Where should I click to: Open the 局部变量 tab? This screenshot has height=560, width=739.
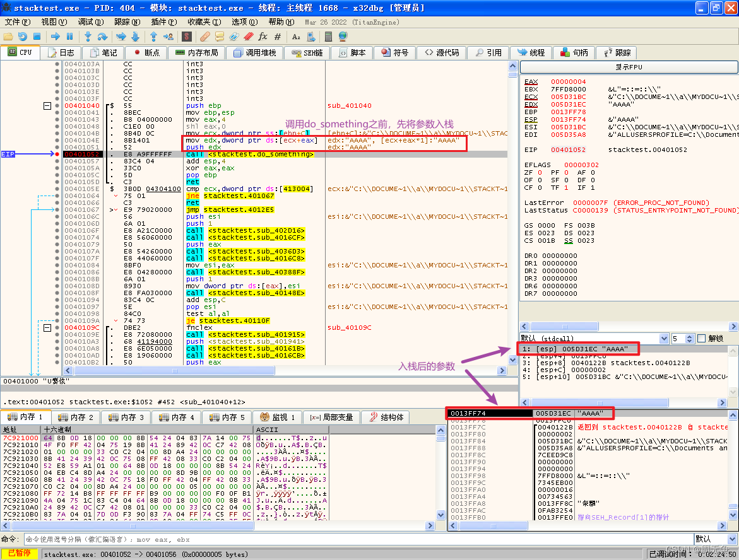click(331, 417)
